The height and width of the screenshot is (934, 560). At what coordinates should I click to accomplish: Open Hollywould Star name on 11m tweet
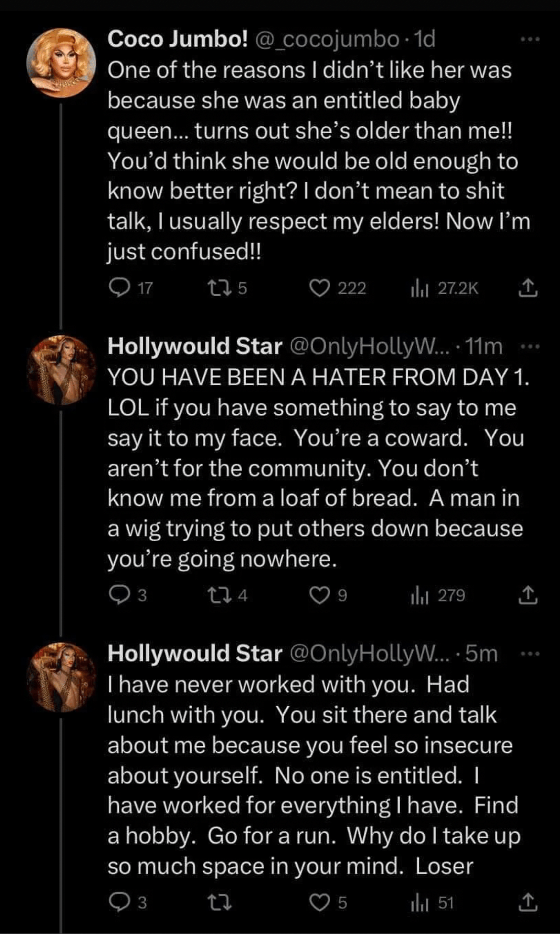(x=195, y=347)
